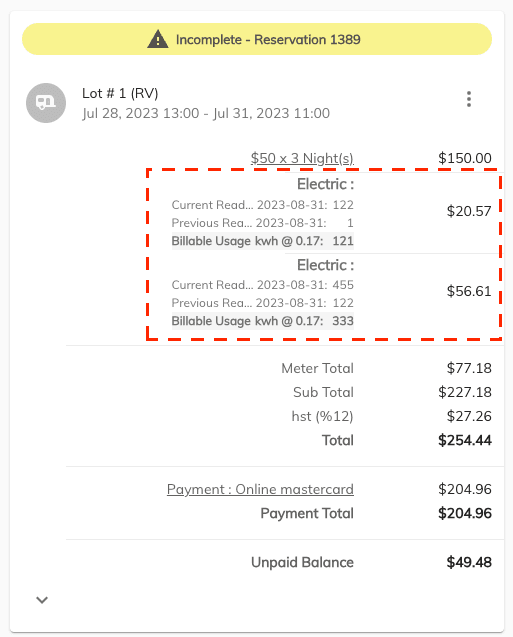This screenshot has width=513, height=637.
Task: Click the Current Reading 455 line
Action: coord(262,285)
